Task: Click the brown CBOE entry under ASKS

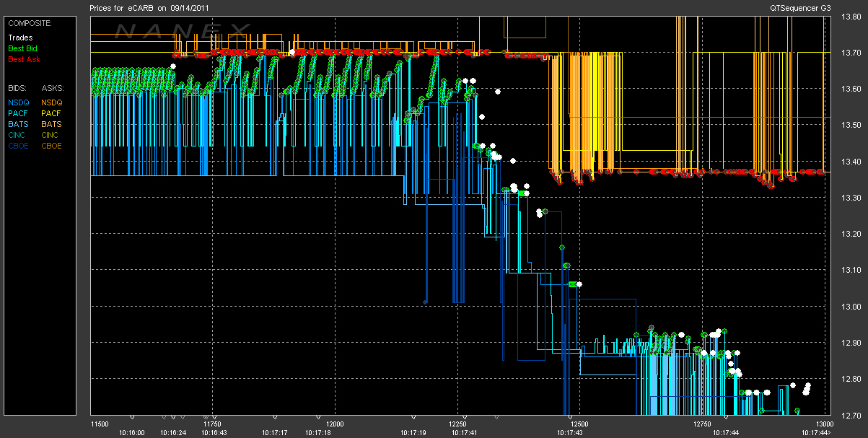Action: 52,146
